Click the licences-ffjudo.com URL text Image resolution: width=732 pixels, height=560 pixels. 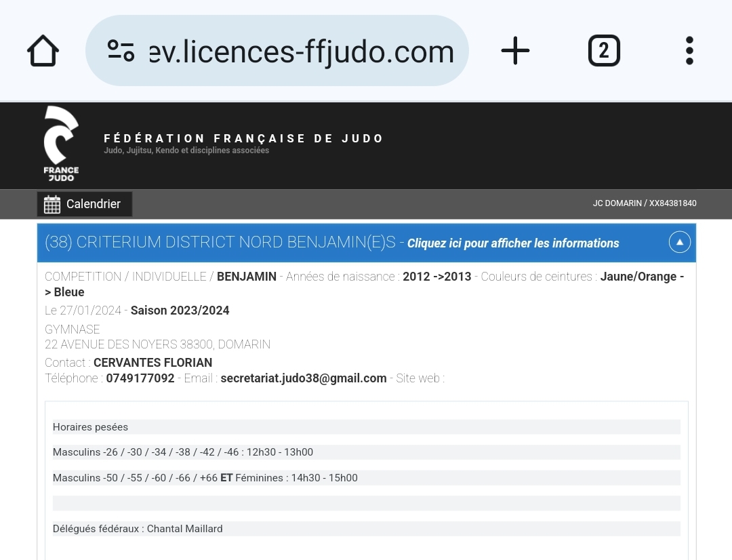coord(302,52)
